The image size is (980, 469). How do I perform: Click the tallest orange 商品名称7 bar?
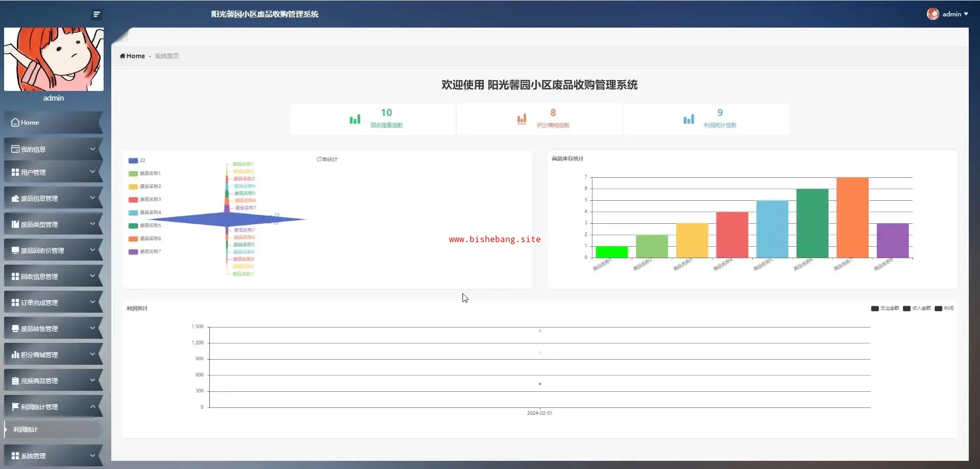click(852, 218)
